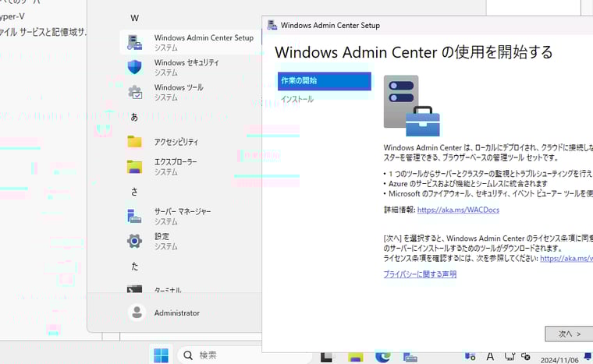This screenshot has height=364, width=593.
Task: Click the tray icon left of the IME 'A'
Action: pos(470,356)
